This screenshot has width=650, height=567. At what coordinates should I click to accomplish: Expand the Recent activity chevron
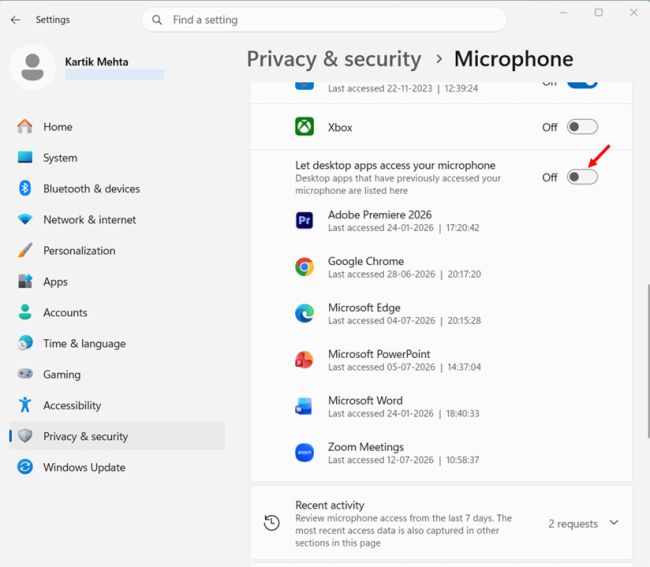[x=614, y=522]
